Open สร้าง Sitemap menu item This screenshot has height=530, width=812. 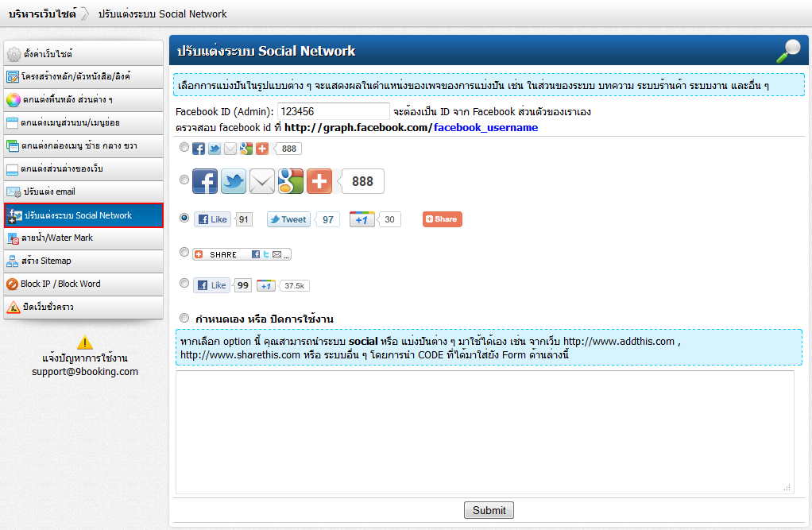tap(83, 261)
